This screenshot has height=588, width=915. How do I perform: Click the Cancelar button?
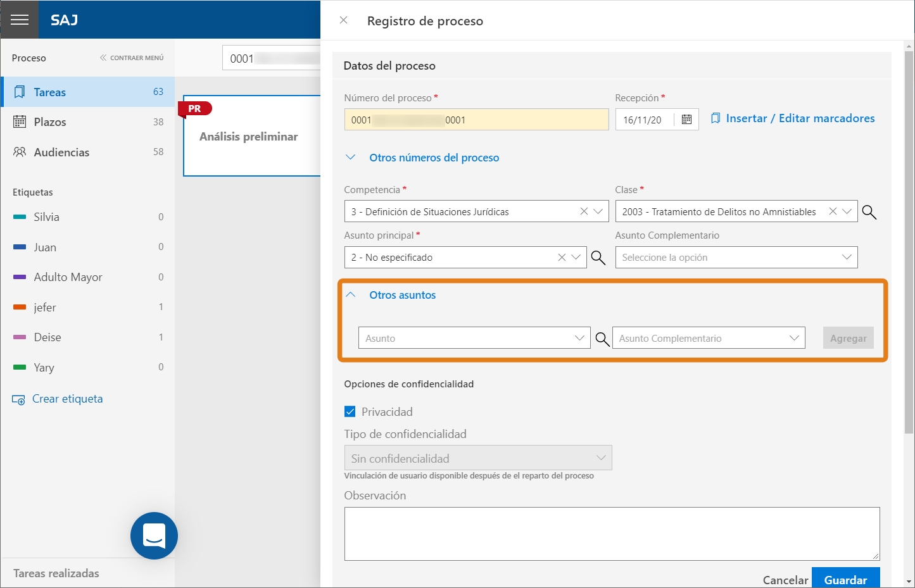click(785, 580)
